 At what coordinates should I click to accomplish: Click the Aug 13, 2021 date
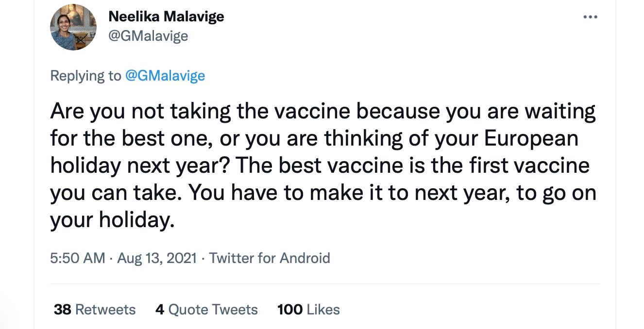(x=157, y=258)
